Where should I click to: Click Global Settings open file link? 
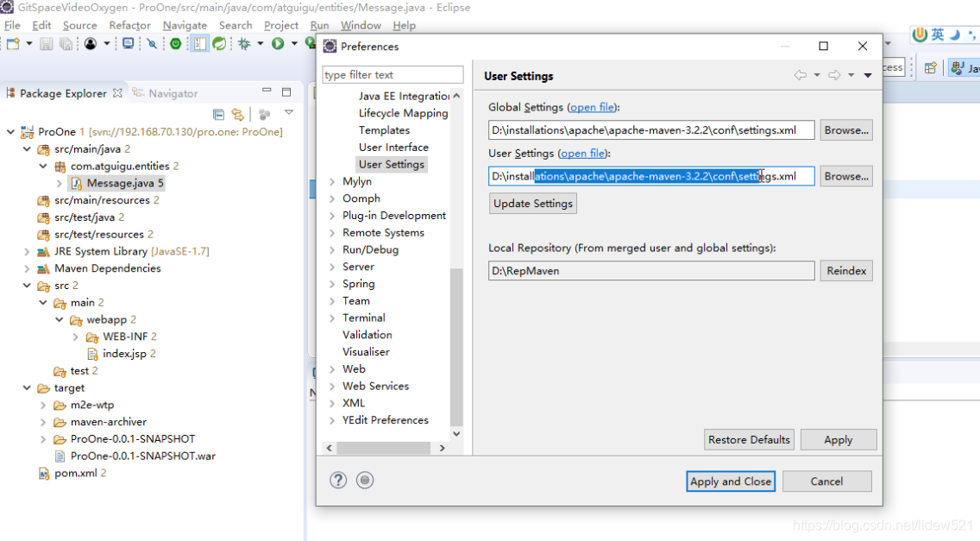pos(592,107)
